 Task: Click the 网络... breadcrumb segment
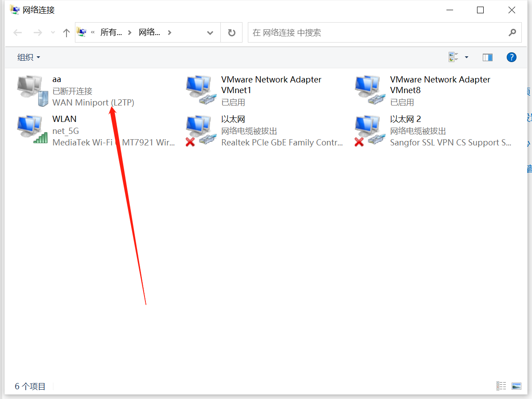149,33
